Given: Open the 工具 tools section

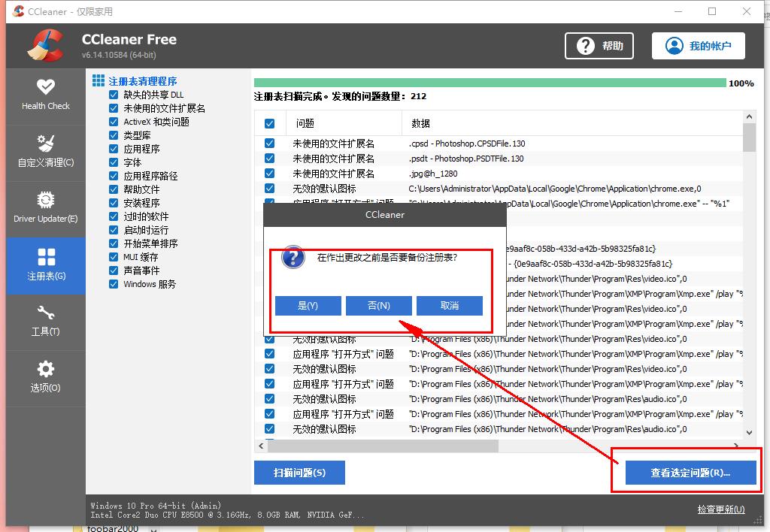Looking at the screenshot, I should click(45, 322).
